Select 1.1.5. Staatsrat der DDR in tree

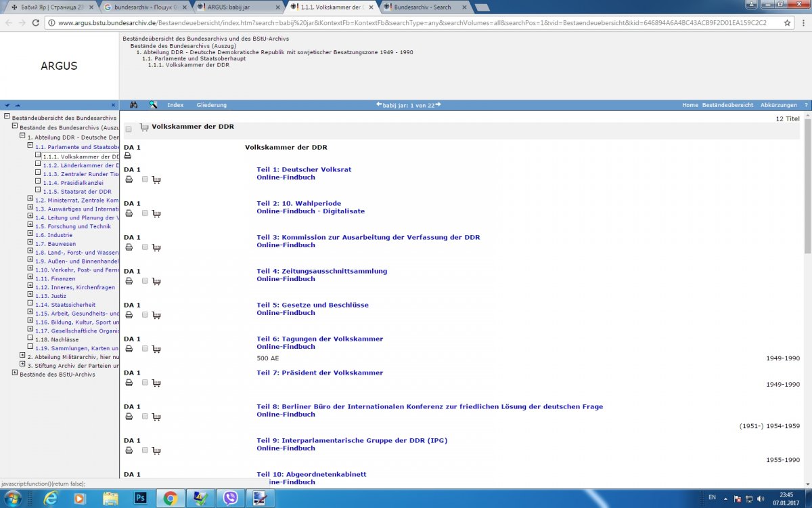(x=76, y=192)
